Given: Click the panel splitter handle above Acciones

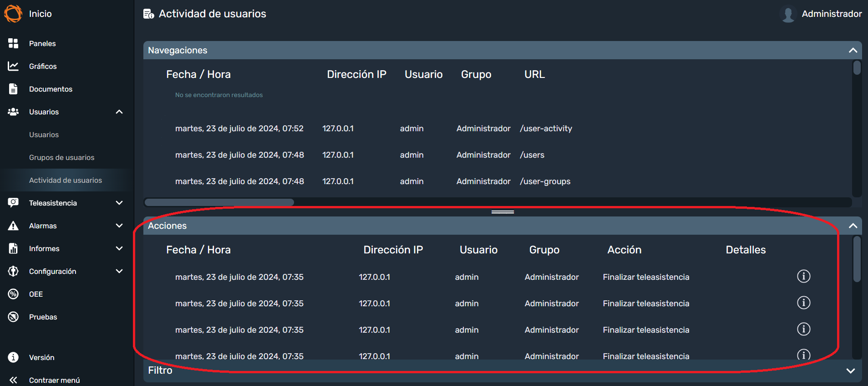Looking at the screenshot, I should click(x=503, y=212).
